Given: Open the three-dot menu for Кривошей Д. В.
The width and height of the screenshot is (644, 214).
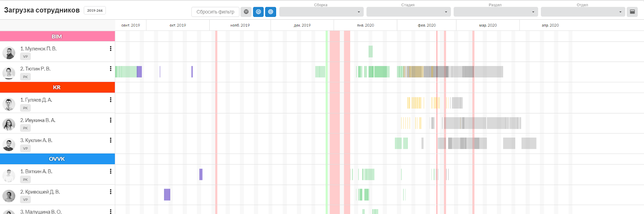Looking at the screenshot, I should (x=111, y=192).
